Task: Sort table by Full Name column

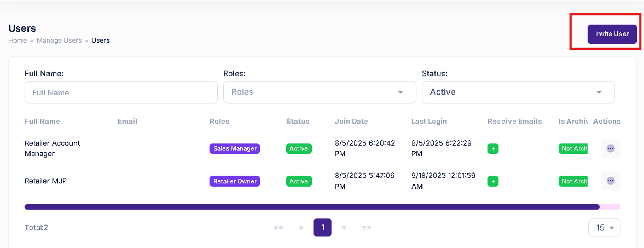Action: (x=42, y=122)
